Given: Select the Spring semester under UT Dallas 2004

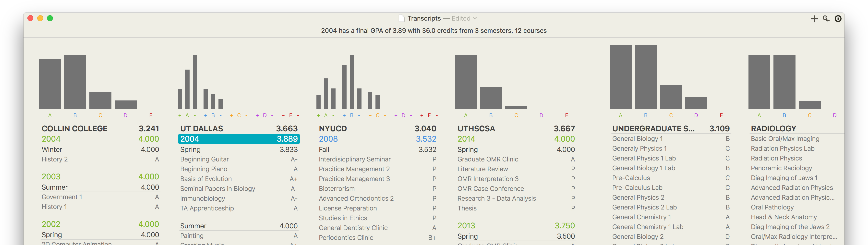Looking at the screenshot, I should click(x=239, y=149).
